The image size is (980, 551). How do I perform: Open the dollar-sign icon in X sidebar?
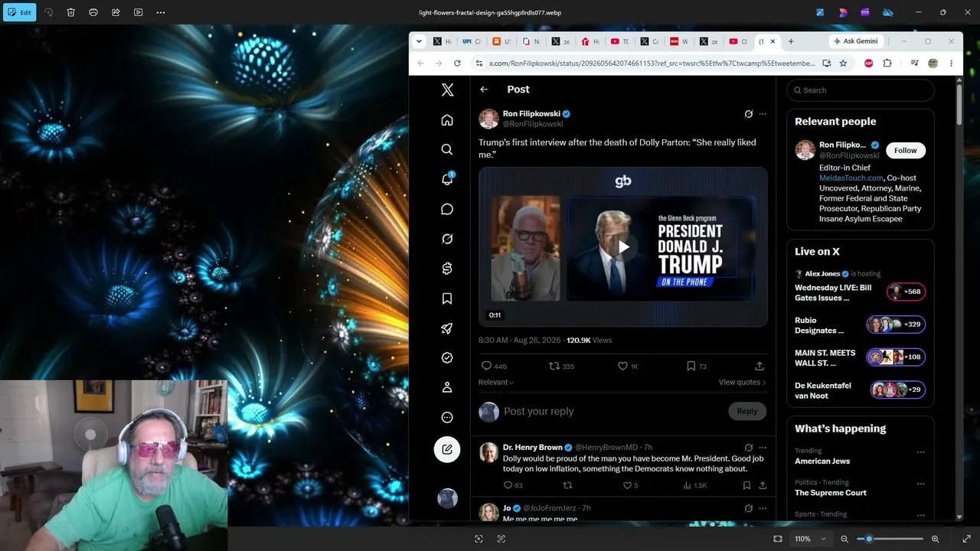click(447, 269)
